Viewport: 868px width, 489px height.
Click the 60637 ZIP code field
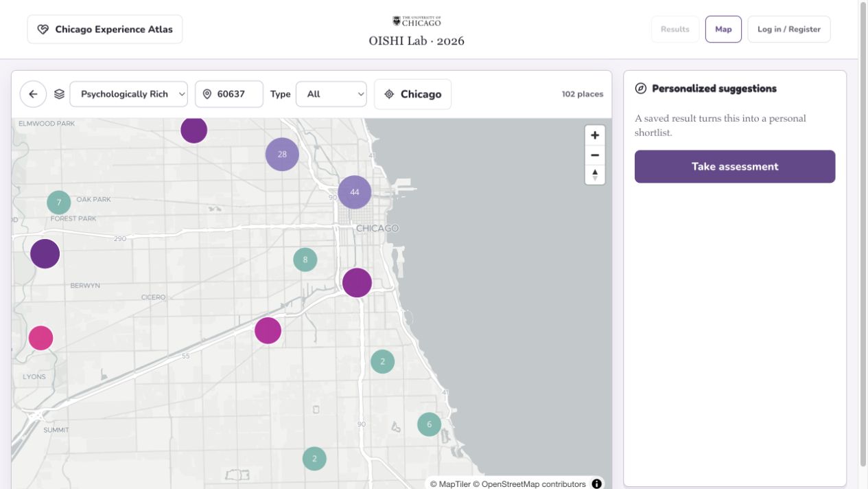pyautogui.click(x=229, y=94)
